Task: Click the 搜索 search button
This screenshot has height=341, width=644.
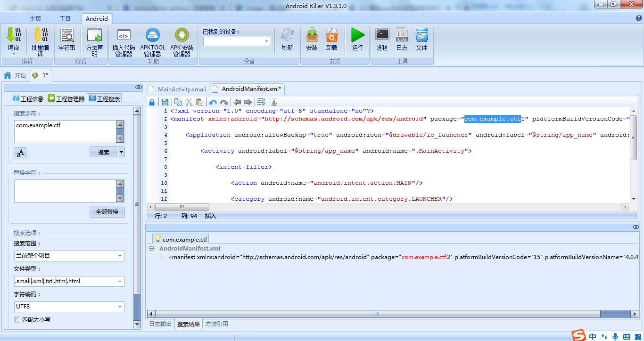Action: pyautogui.click(x=104, y=152)
